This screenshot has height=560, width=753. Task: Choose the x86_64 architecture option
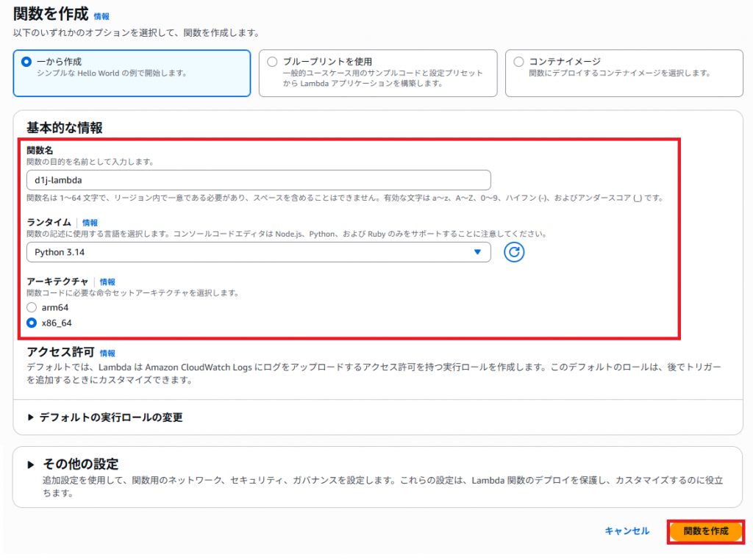[x=32, y=323]
